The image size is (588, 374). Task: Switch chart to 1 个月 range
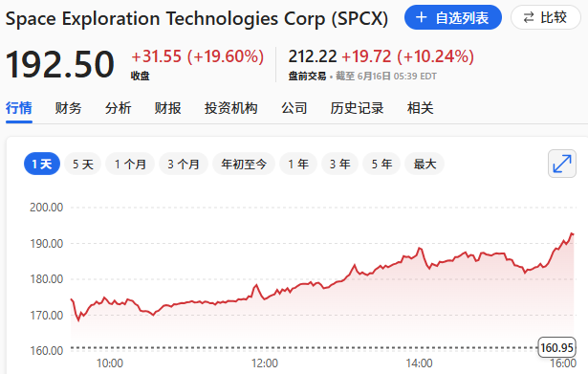130,164
